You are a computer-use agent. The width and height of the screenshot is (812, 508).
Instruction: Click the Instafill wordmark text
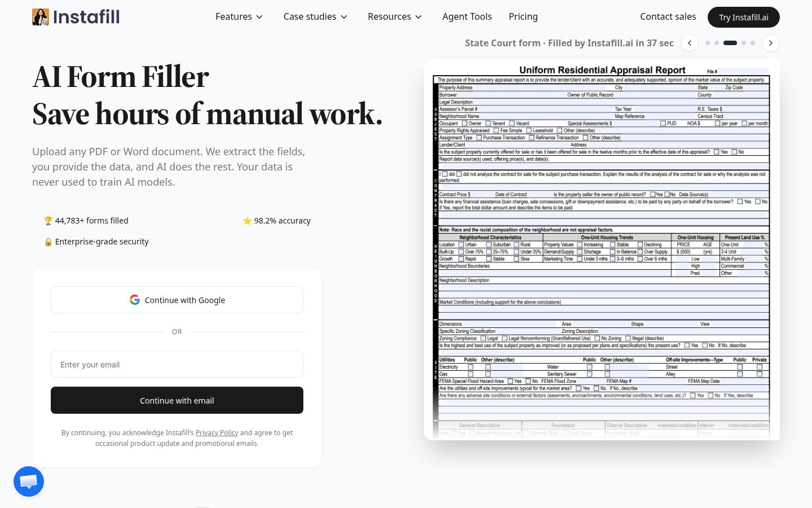pos(86,17)
